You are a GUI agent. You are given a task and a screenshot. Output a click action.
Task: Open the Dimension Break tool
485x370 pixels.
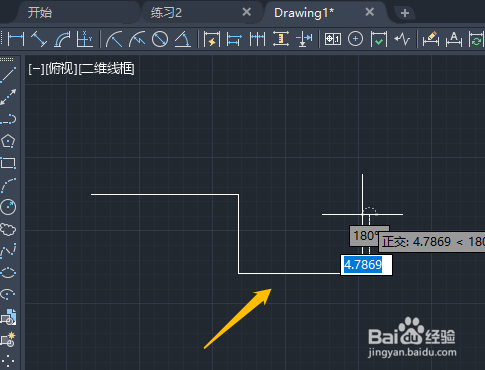pyautogui.click(x=304, y=39)
